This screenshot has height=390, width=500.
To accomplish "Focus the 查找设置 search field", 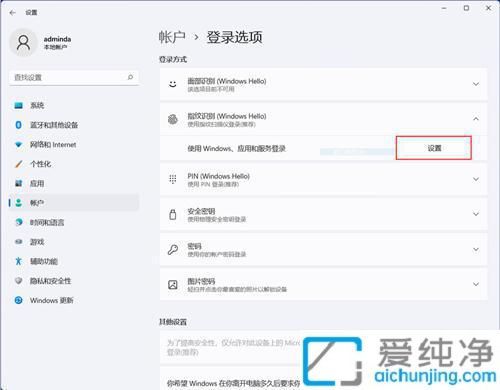I will click(x=74, y=77).
